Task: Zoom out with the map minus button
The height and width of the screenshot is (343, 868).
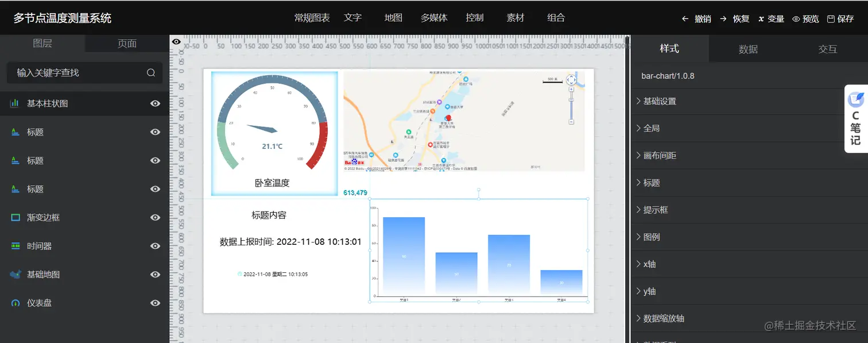Action: point(571,122)
